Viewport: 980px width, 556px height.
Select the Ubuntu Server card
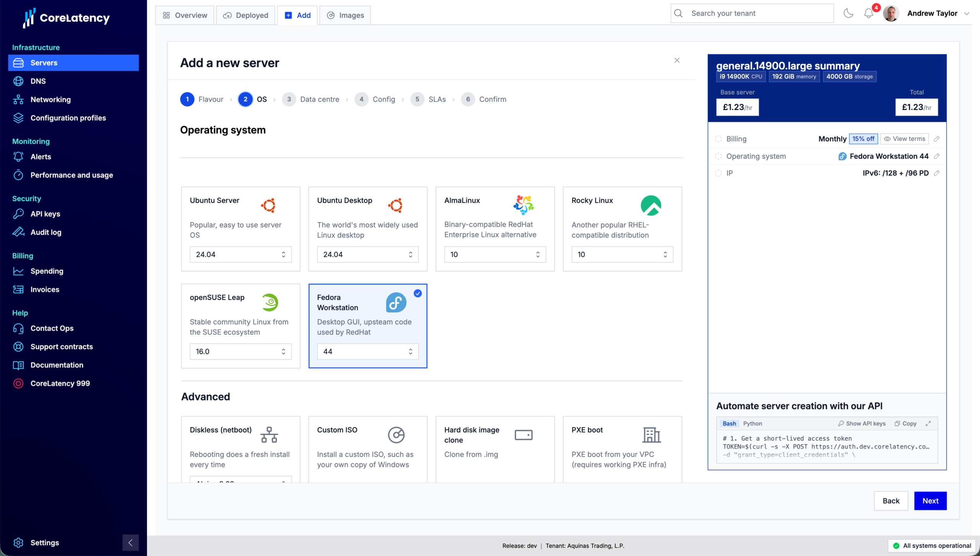point(241,229)
